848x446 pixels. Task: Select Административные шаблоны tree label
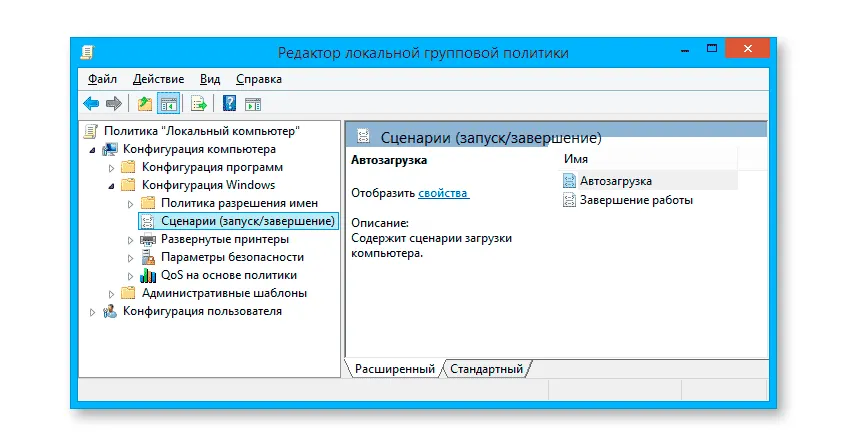pyautogui.click(x=224, y=293)
